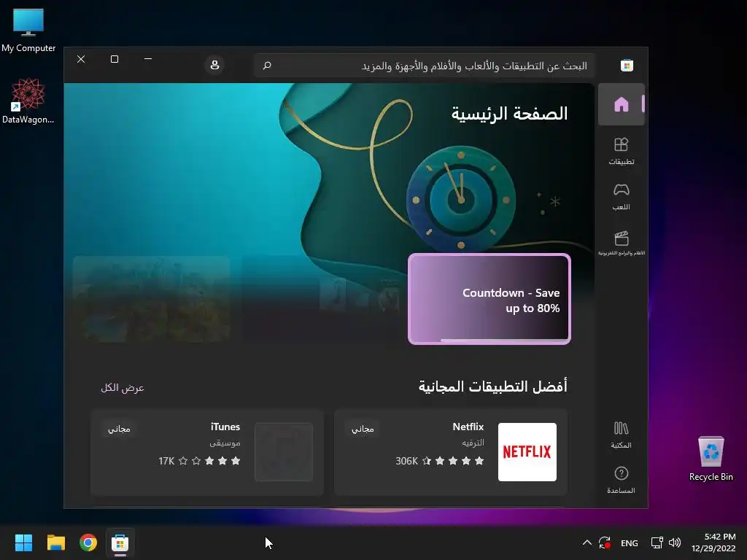Click Microsoft Store taskbar icon

tap(120, 542)
